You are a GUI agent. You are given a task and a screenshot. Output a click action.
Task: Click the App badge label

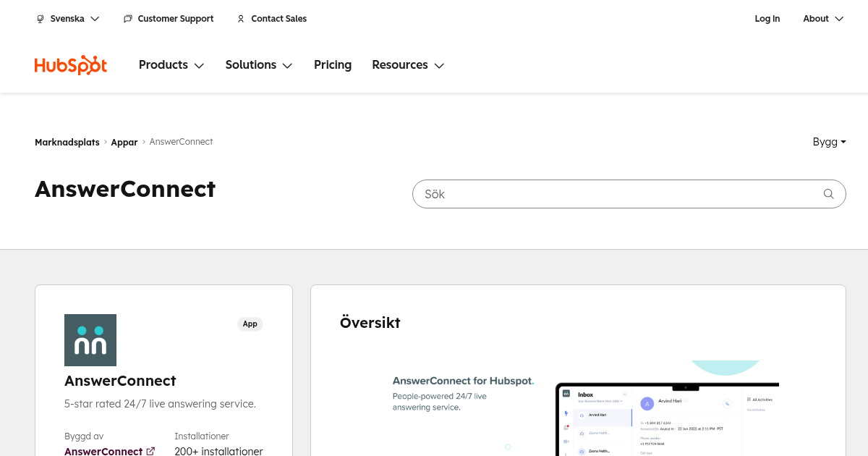(x=250, y=324)
